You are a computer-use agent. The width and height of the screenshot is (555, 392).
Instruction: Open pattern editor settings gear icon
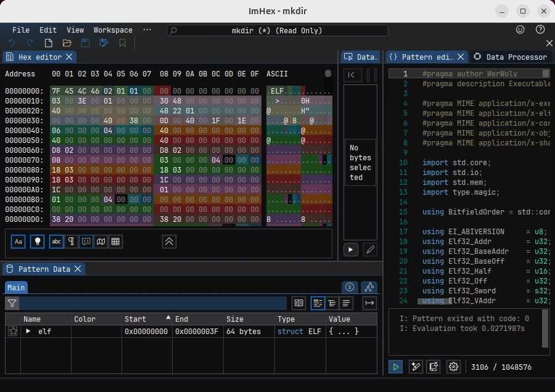coord(453,366)
